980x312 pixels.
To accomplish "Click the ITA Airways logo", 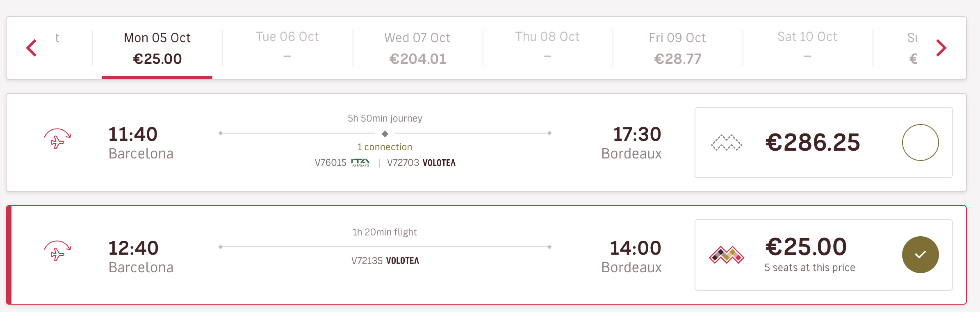I will pos(360,163).
